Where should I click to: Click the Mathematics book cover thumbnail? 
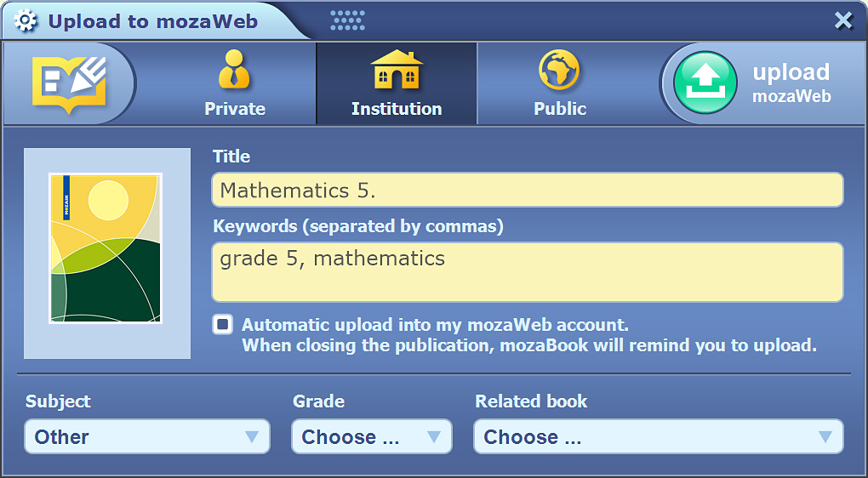[x=106, y=248]
